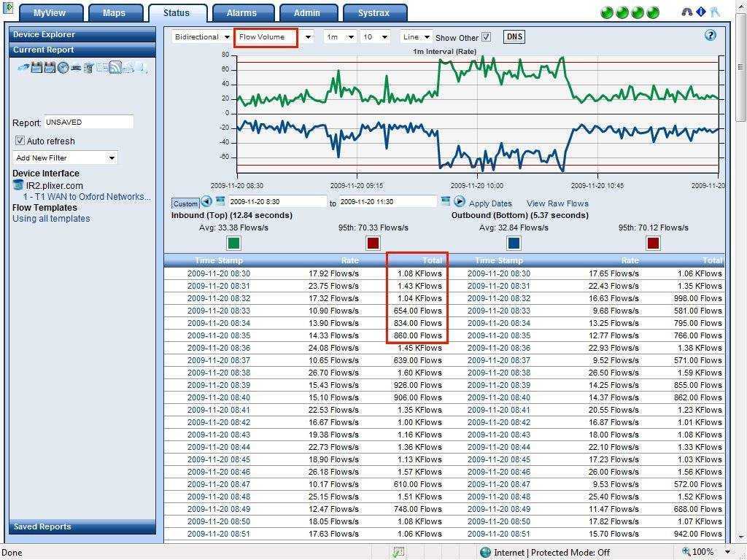This screenshot has width=747, height=560.
Task: Click the inbound Time Stamp column header
Action: pyautogui.click(x=219, y=260)
